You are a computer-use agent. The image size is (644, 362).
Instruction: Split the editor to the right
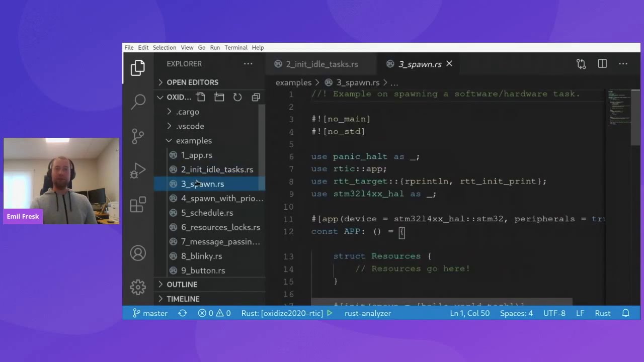point(602,64)
